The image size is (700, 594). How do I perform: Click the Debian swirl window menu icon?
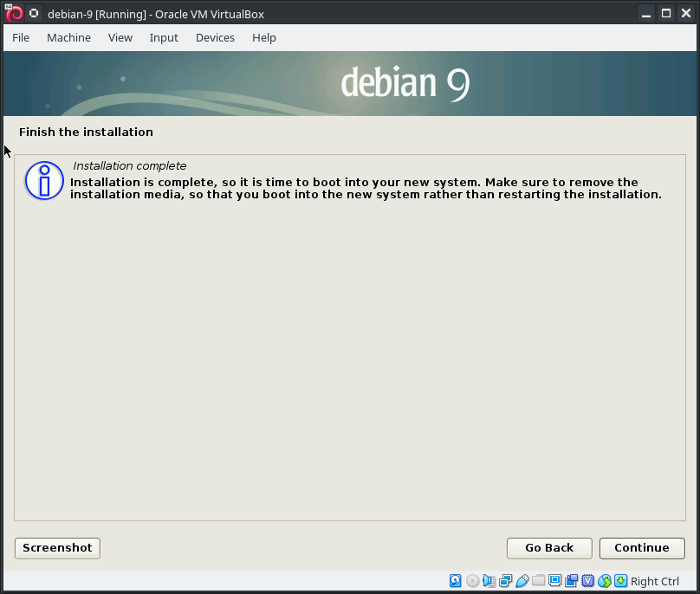pos(13,13)
